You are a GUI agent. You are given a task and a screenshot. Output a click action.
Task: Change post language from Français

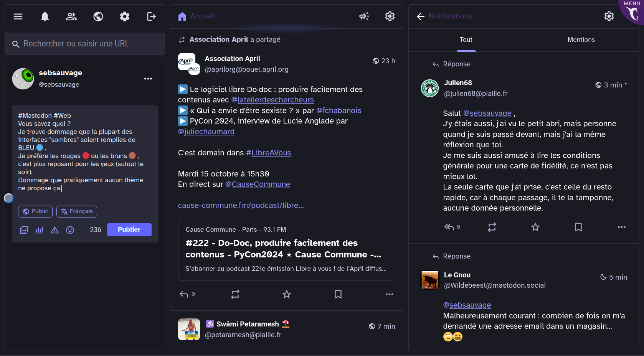[77, 211]
